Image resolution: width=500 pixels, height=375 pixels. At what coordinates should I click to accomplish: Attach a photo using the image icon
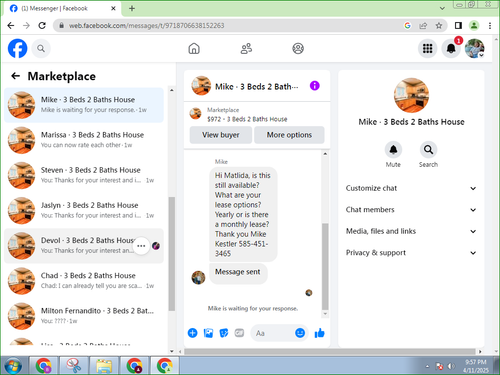(x=208, y=333)
